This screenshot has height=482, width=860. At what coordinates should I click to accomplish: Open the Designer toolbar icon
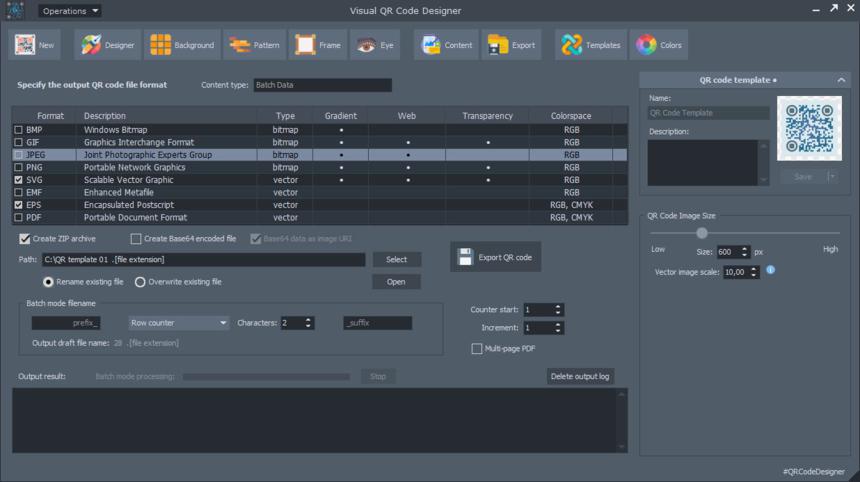point(91,45)
